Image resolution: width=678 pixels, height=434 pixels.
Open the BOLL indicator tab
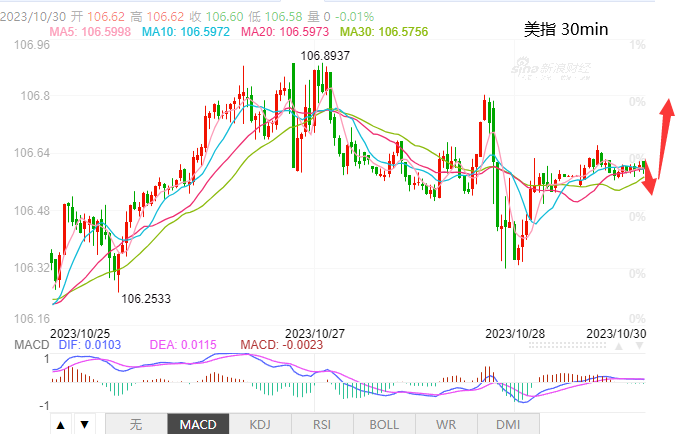tap(384, 424)
